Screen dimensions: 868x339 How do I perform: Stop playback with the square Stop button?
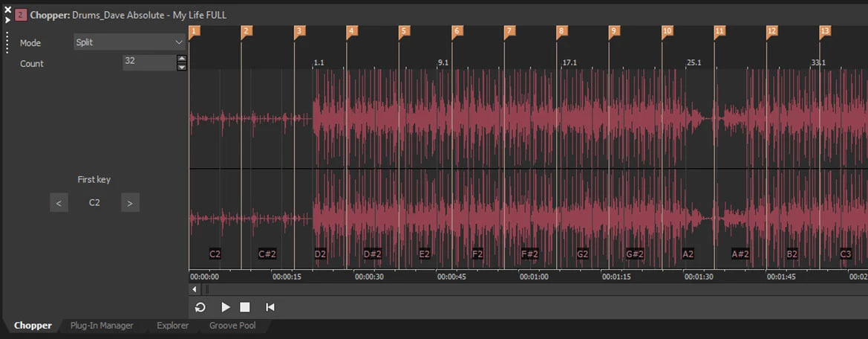(x=245, y=307)
